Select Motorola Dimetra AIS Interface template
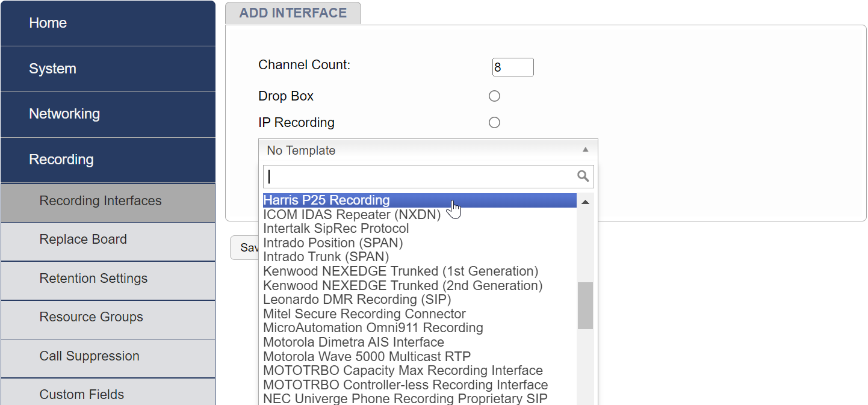868x405 pixels. pos(353,342)
